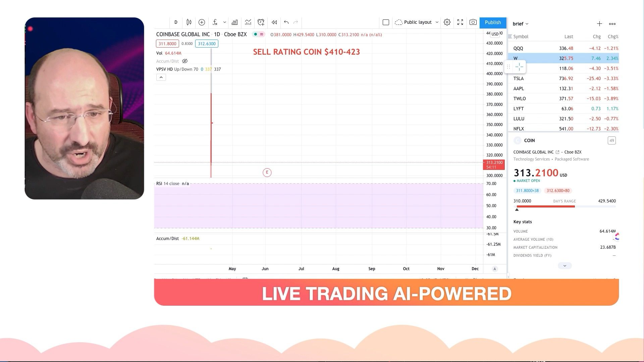Image resolution: width=644 pixels, height=362 pixels.
Task: Click the W symbol row in watchlist
Action: [566, 58]
